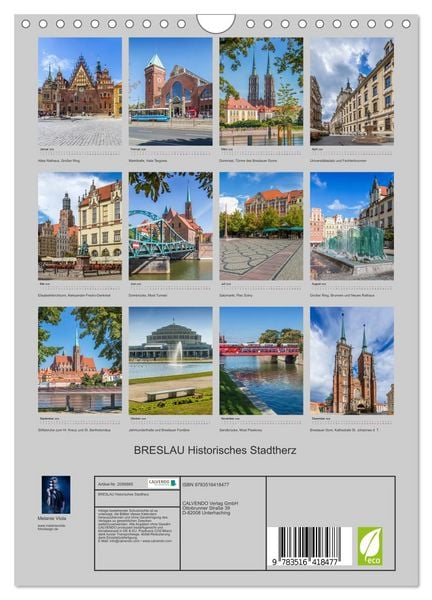Click the website text under the author name
Viewport: 432px width, 600px height.
51,527
